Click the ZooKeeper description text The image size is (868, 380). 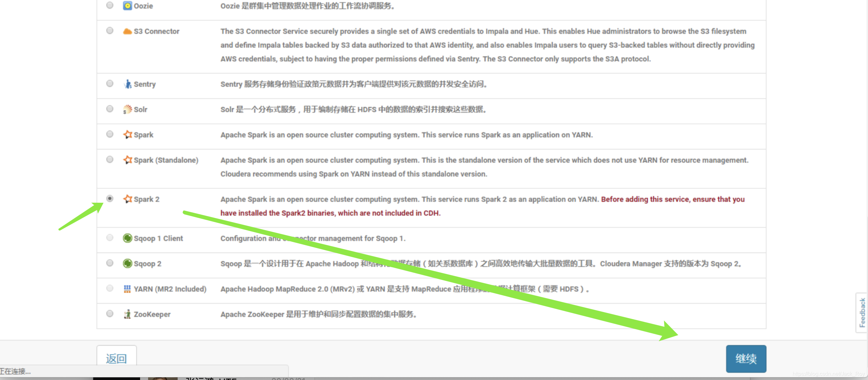[x=318, y=314]
